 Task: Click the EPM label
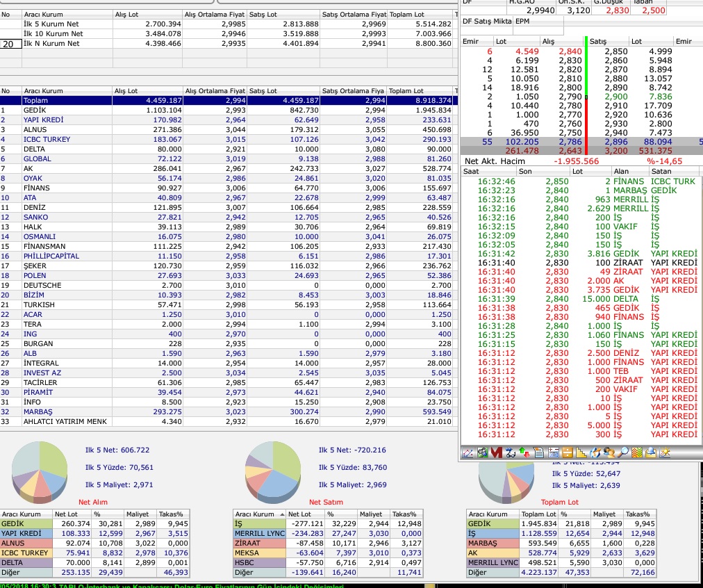(x=522, y=21)
